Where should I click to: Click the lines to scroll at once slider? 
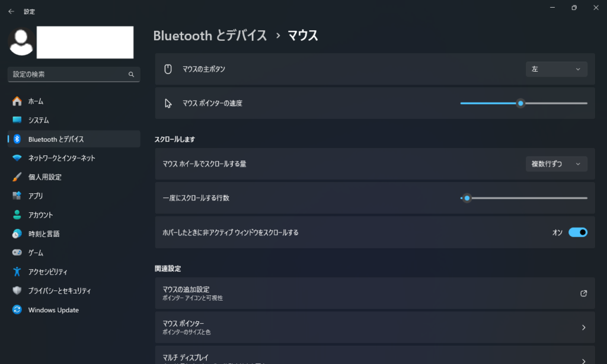coord(467,198)
